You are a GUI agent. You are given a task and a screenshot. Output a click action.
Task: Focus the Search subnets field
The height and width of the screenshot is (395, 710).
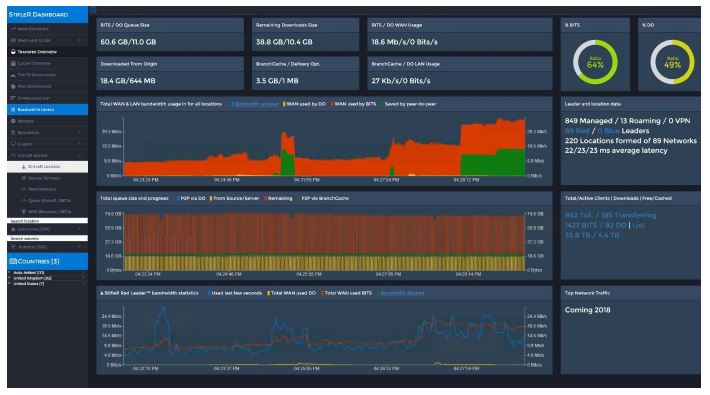click(48, 238)
